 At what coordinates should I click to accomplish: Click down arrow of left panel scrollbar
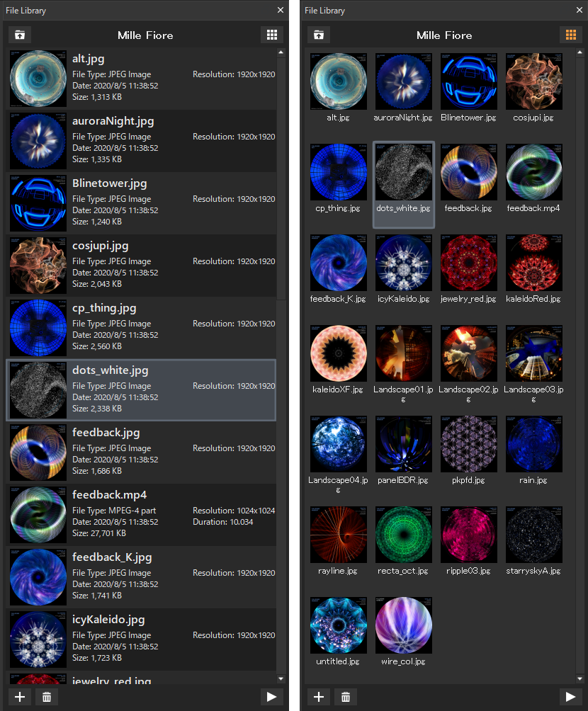pyautogui.click(x=281, y=679)
